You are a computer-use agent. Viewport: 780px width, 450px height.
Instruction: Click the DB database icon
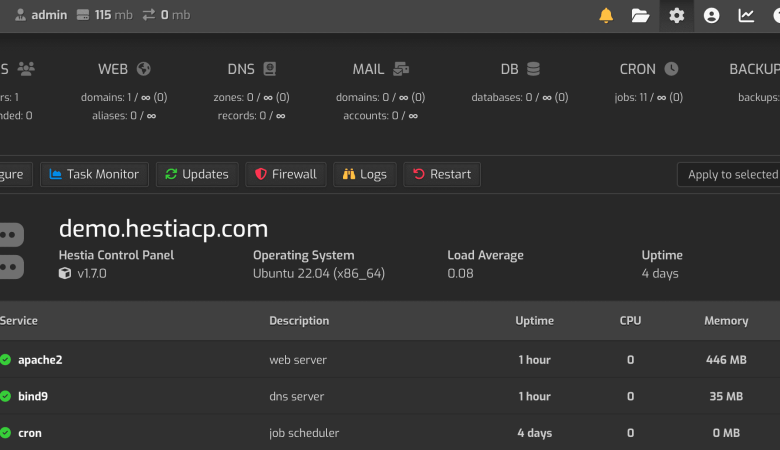click(x=533, y=69)
